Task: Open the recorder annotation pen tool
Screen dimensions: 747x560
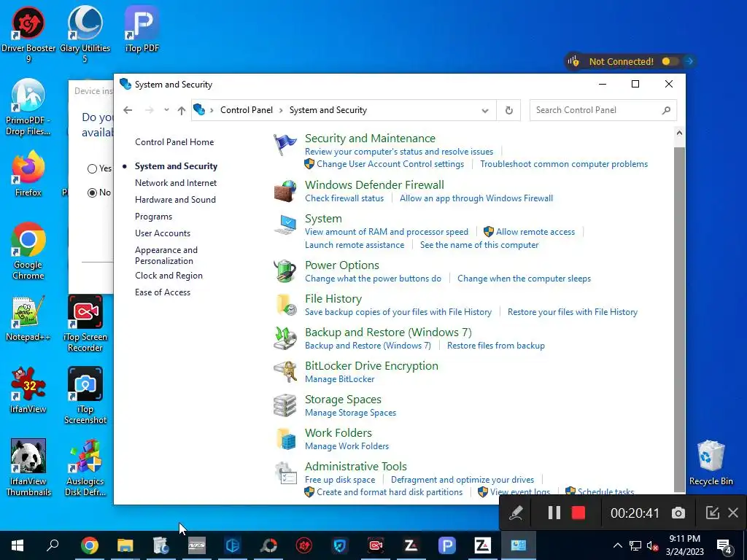Action: [x=516, y=513]
